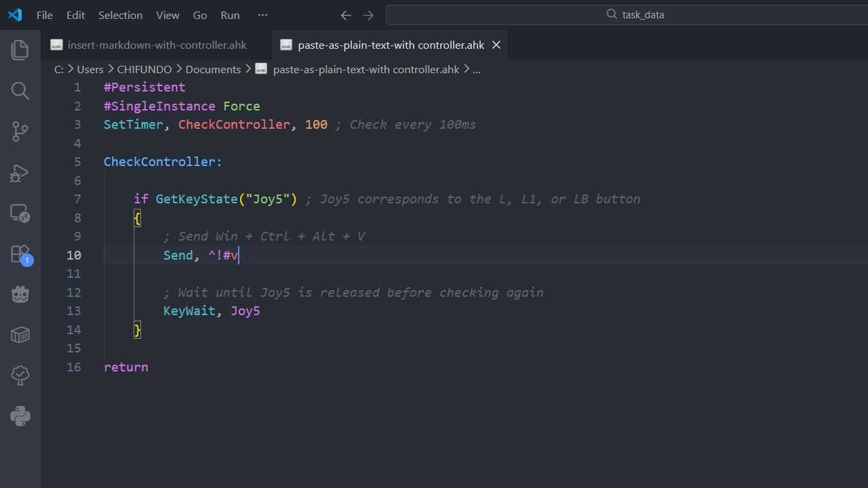Open the CHIFUNDO breadcrumb folder

(145, 69)
